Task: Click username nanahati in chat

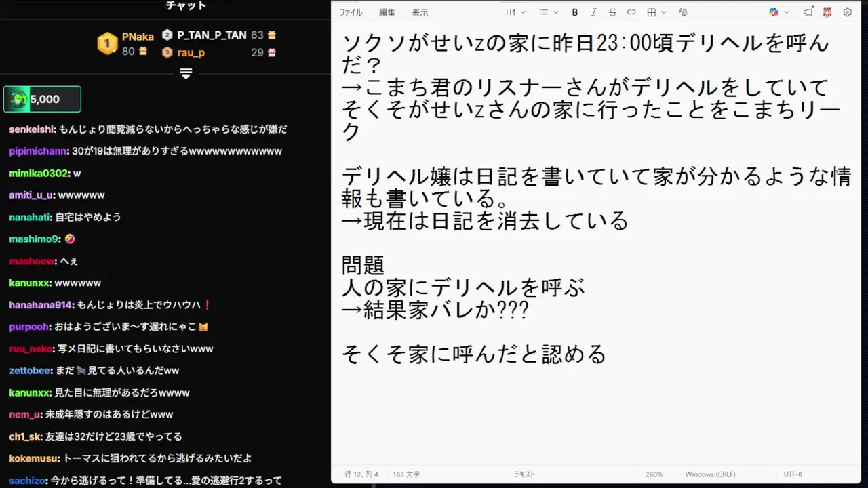Action: point(30,217)
